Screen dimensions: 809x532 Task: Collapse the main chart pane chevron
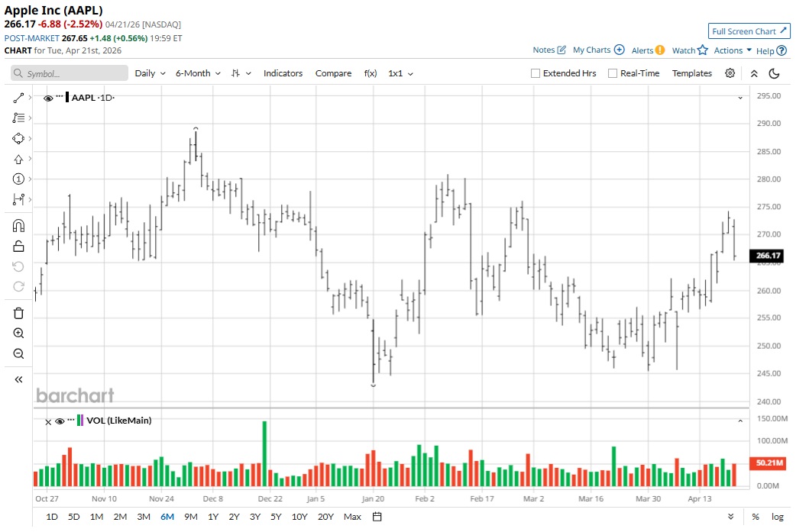click(x=740, y=98)
